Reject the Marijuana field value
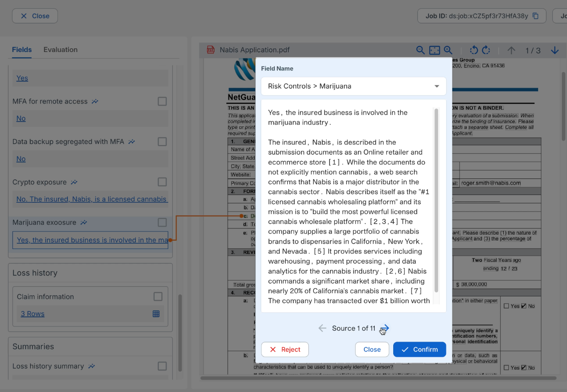The image size is (567, 392). pyautogui.click(x=285, y=349)
